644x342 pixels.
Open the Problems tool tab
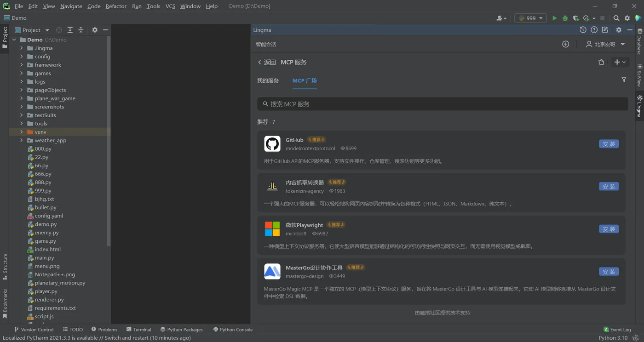[104, 330]
